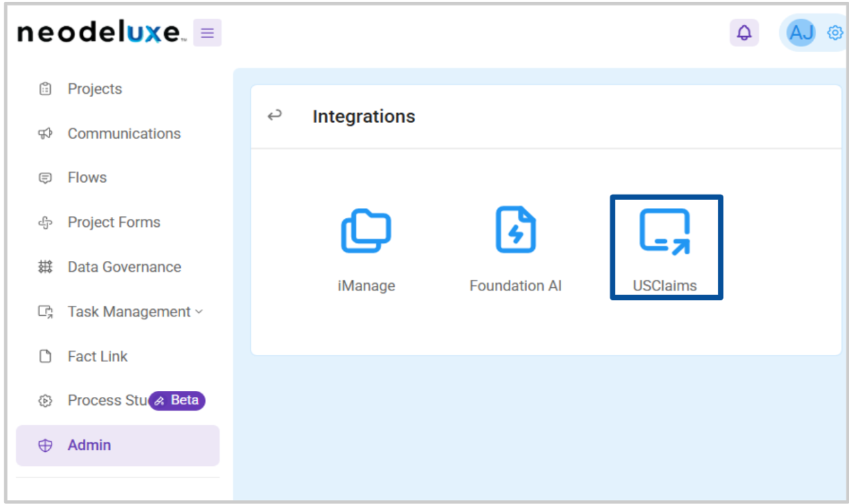Viewport: 849px width, 504px height.
Task: Click the Admin shield icon
Action: (45, 446)
